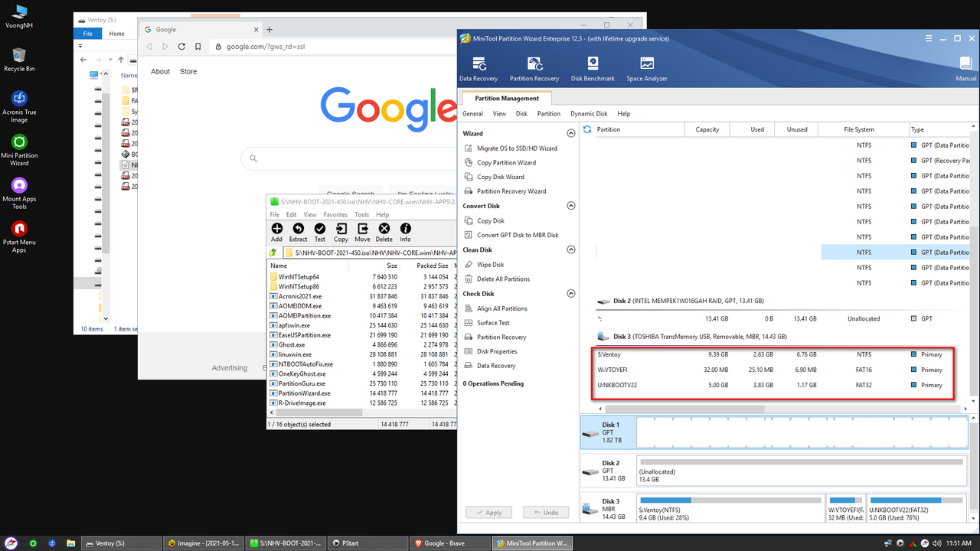
Task: Open Store link on Google page
Action: point(188,71)
